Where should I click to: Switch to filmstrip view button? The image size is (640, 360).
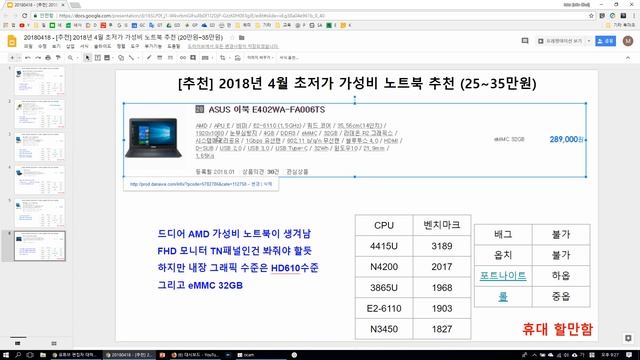click(18, 343)
